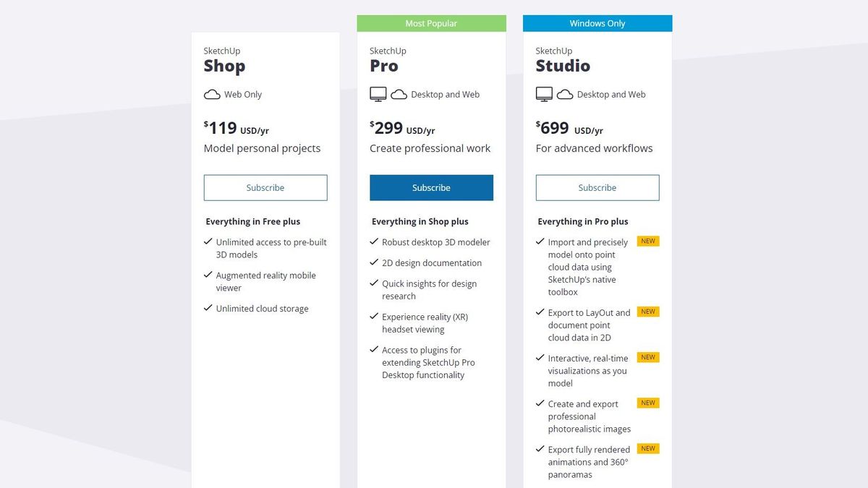Subscribe to the SketchUp Shop plan
This screenshot has width=868, height=488.
[265, 188]
